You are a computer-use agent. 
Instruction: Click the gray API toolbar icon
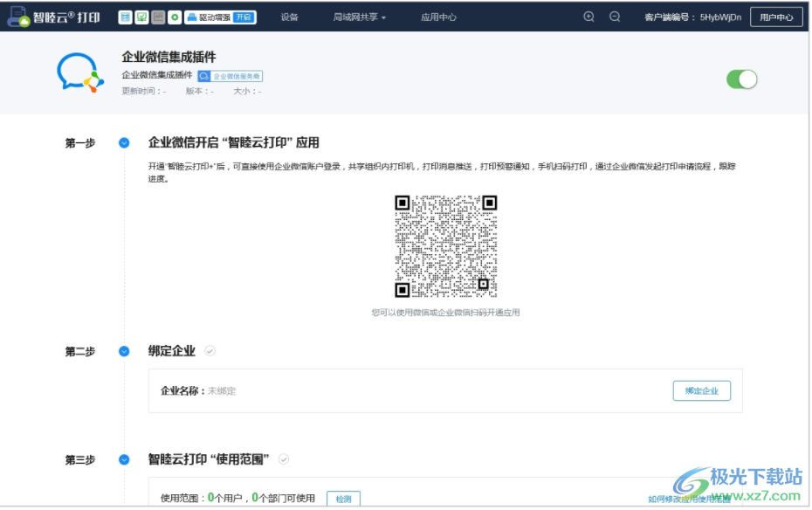click(x=158, y=17)
